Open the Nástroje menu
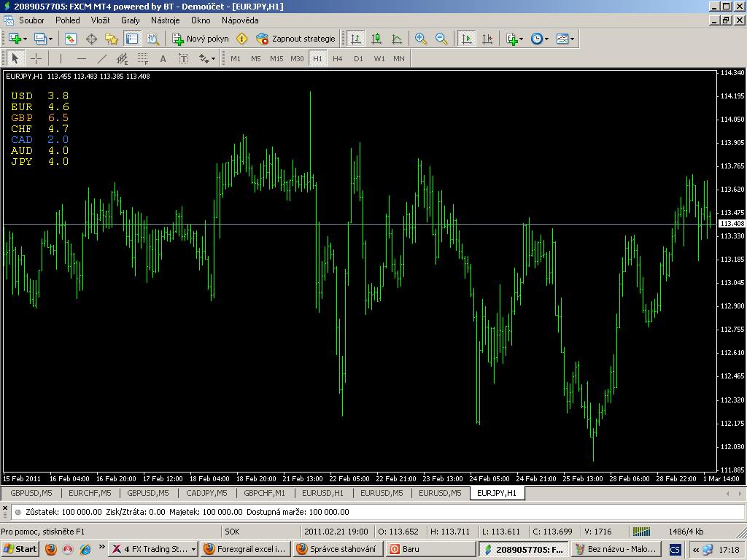The height and width of the screenshot is (560, 747). pos(166,20)
